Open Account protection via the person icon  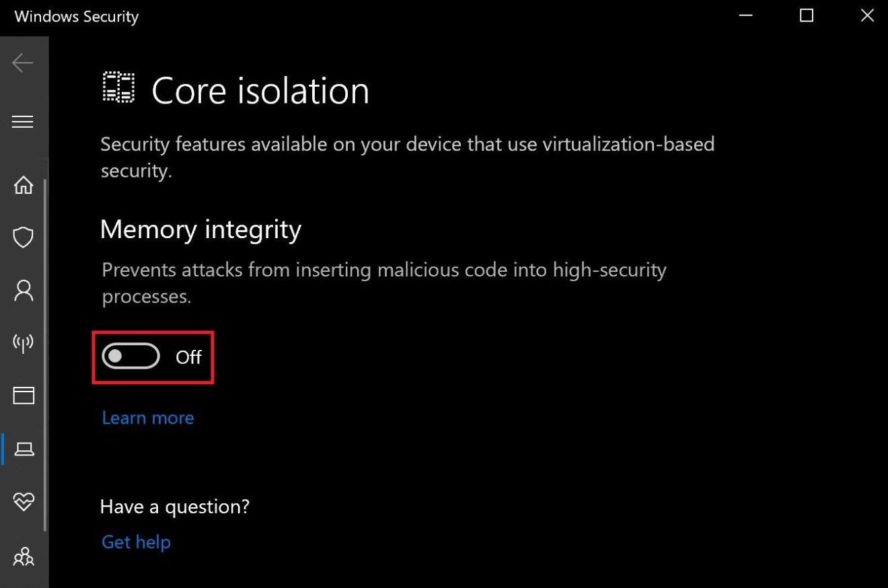[24, 290]
